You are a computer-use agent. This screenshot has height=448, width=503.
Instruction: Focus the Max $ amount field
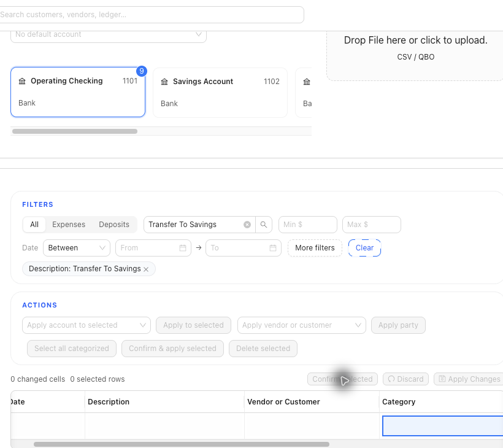coord(372,225)
